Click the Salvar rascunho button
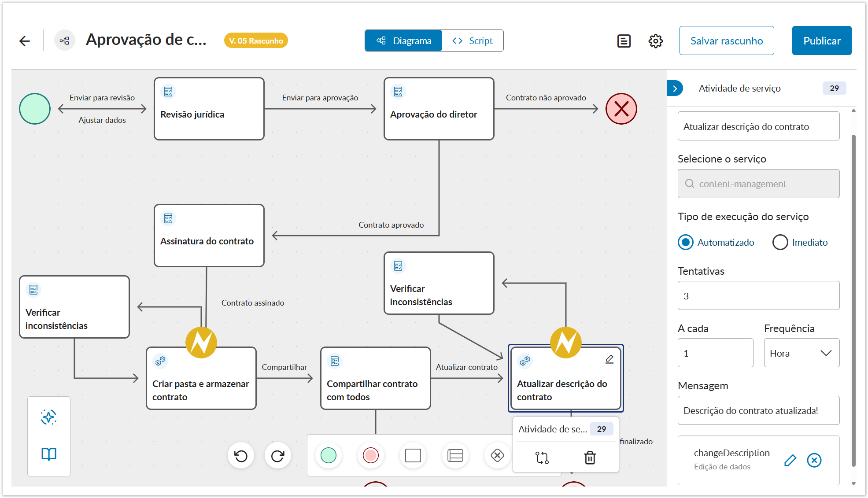The width and height of the screenshot is (868, 498). [x=726, y=41]
